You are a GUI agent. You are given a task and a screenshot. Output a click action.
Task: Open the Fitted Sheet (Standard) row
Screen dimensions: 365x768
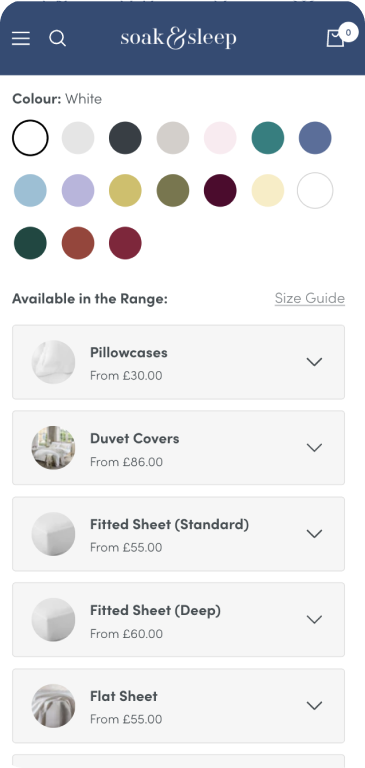click(x=178, y=534)
